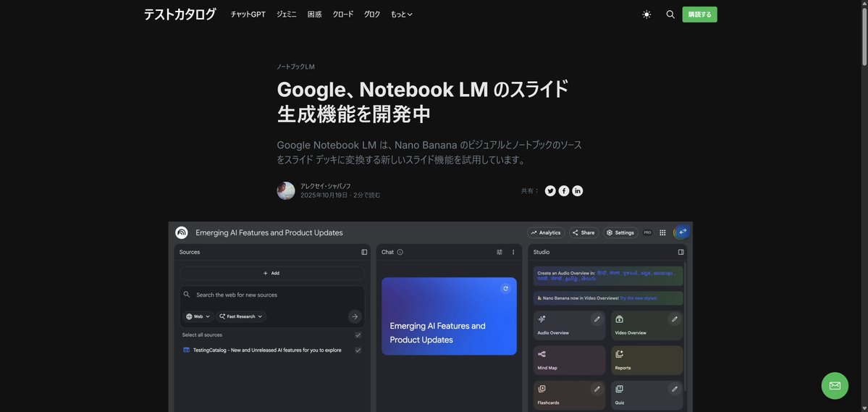The height and width of the screenshot is (412, 868).
Task: Edit the Flashcards pencil icon
Action: click(597, 390)
